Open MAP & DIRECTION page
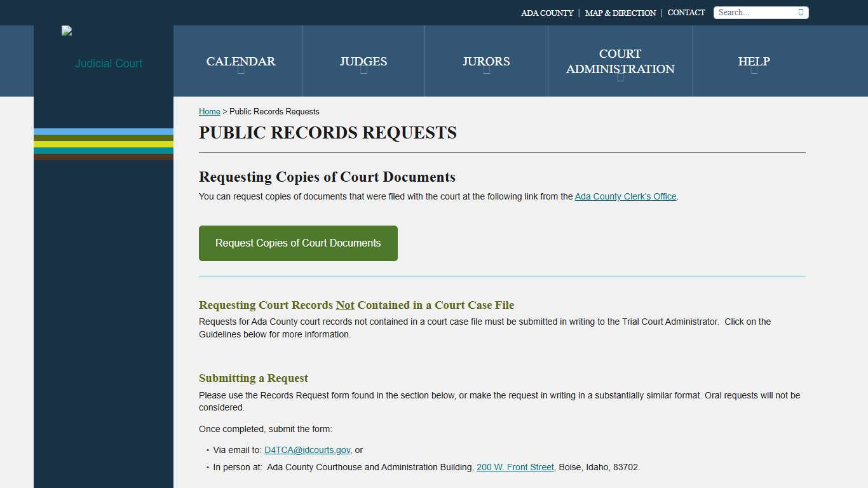The width and height of the screenshot is (868, 488). click(x=620, y=12)
